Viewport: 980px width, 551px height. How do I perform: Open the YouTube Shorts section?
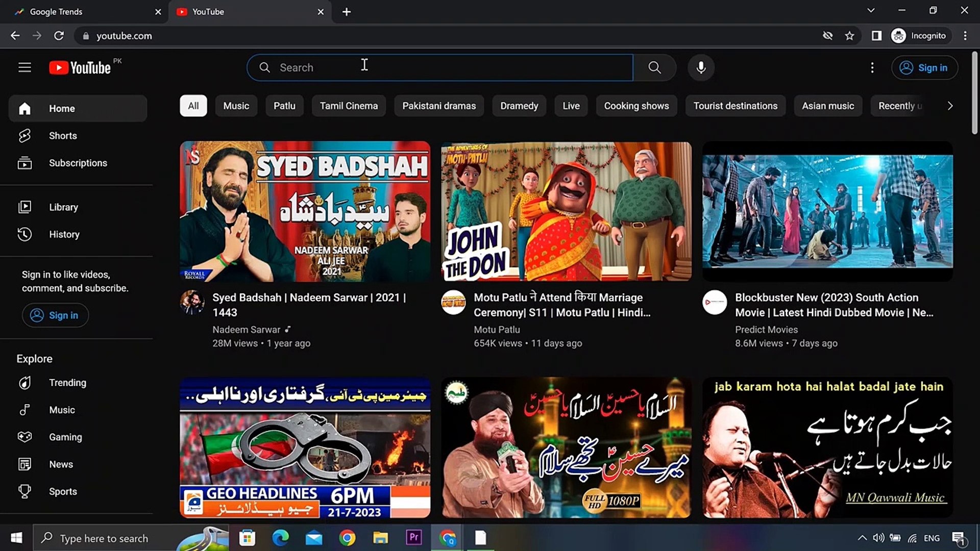coord(63,135)
